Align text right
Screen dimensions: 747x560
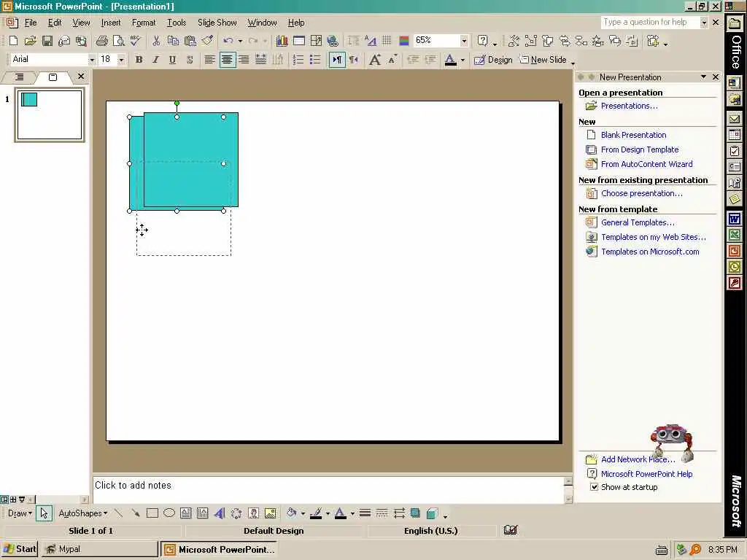pyautogui.click(x=244, y=60)
